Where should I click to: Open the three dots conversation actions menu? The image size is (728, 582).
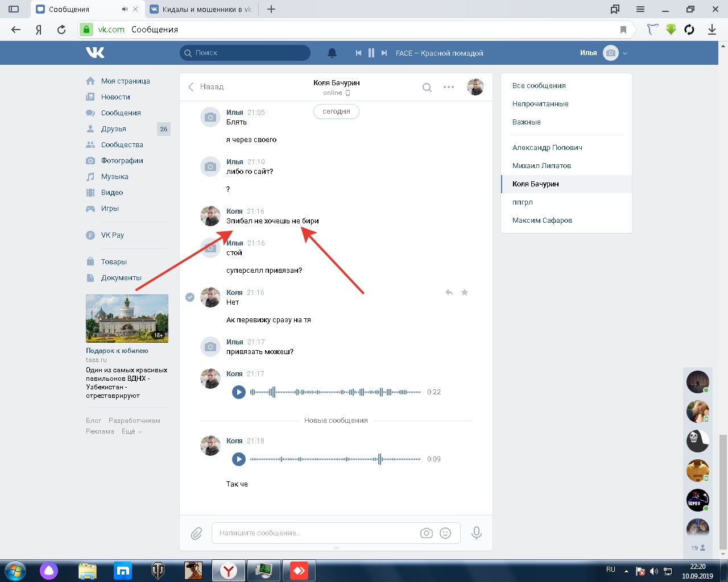[x=449, y=88]
